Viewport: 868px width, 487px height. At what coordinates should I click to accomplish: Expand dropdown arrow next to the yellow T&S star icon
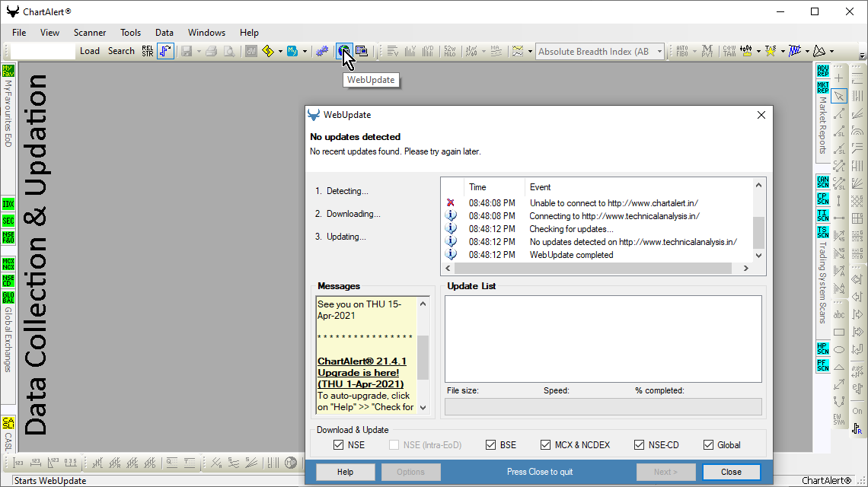(783, 52)
